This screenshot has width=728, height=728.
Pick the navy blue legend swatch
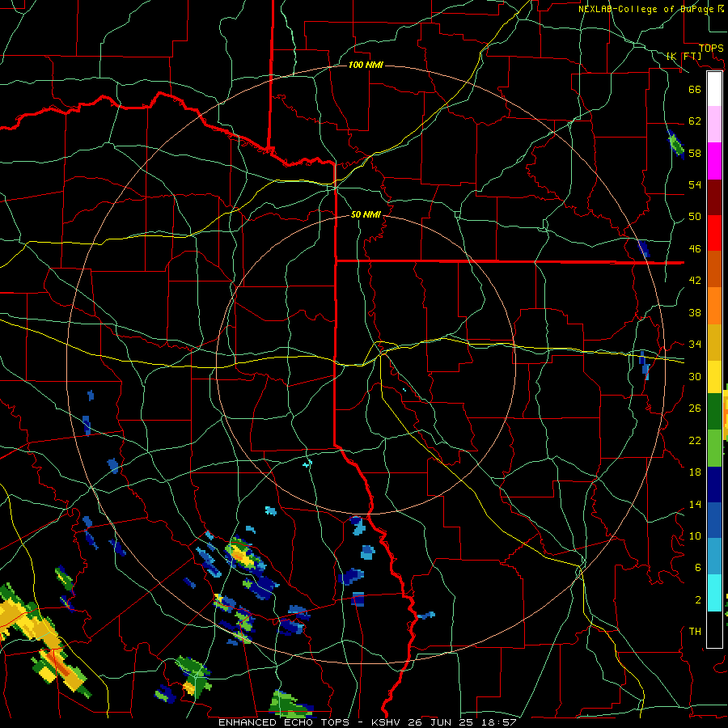coord(714,485)
